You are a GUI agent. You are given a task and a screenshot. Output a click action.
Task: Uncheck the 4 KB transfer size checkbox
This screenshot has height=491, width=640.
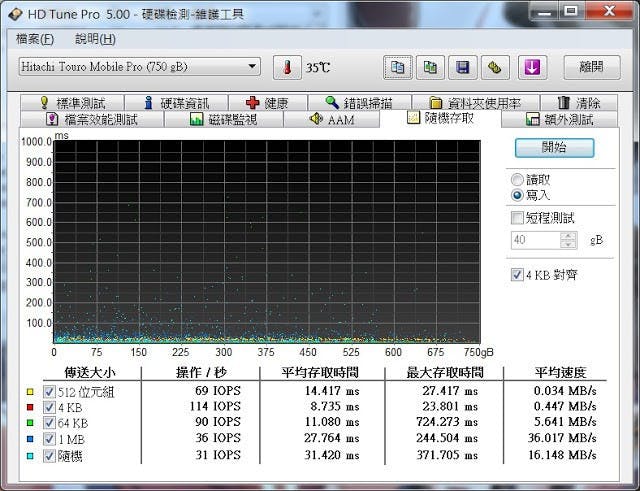(x=49, y=407)
